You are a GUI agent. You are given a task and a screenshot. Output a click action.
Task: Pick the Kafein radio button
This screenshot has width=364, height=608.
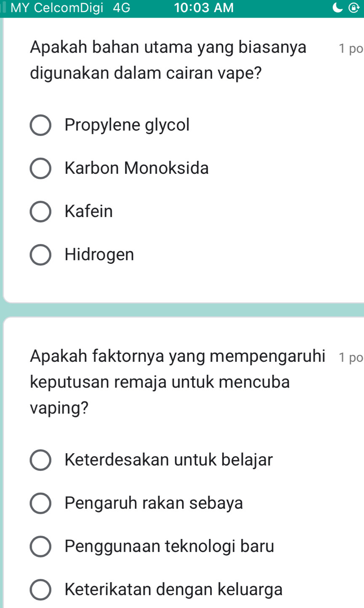click(41, 212)
